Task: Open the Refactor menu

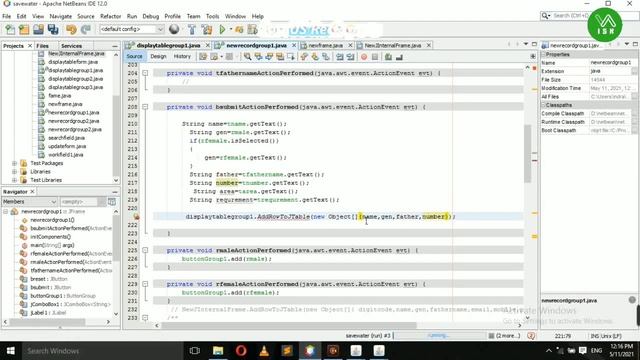Action: click(x=111, y=16)
